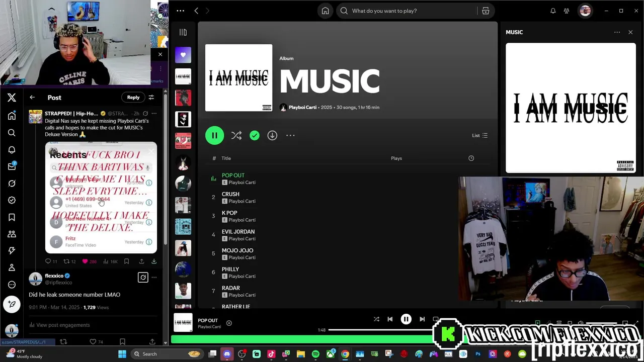
Task: Open more menu on flexxico post
Action: [154, 277]
